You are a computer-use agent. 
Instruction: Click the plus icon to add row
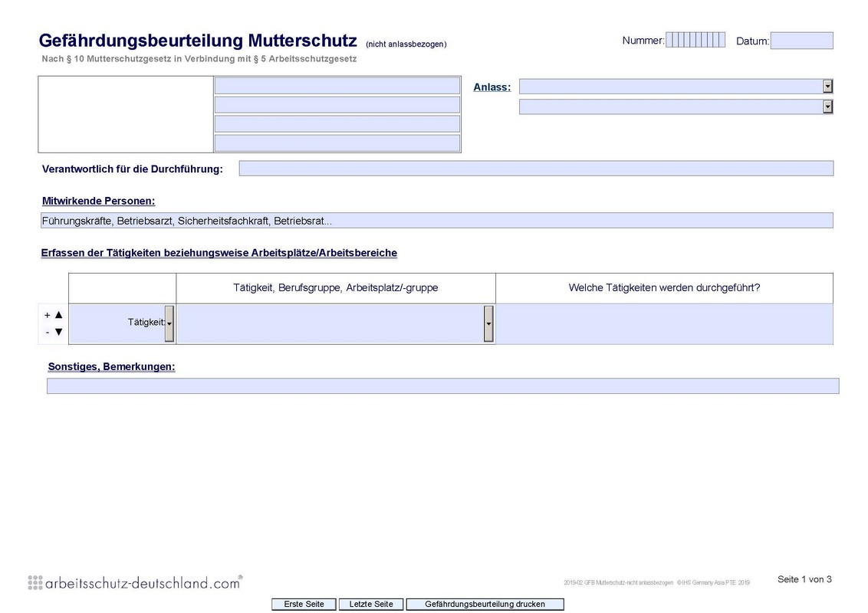pyautogui.click(x=48, y=315)
